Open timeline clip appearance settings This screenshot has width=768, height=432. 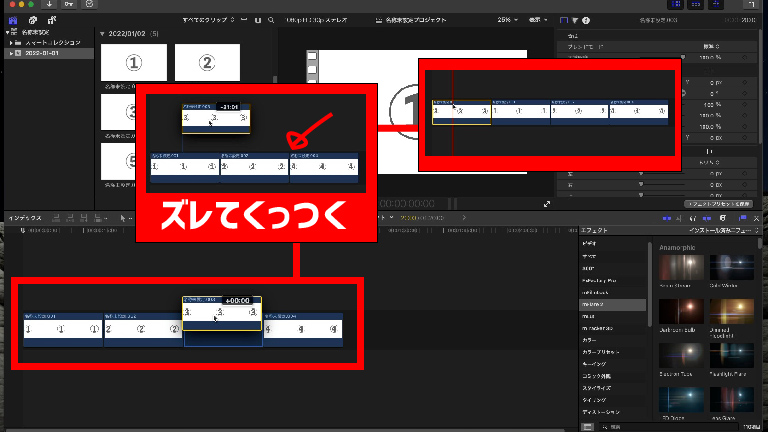[x=723, y=218]
